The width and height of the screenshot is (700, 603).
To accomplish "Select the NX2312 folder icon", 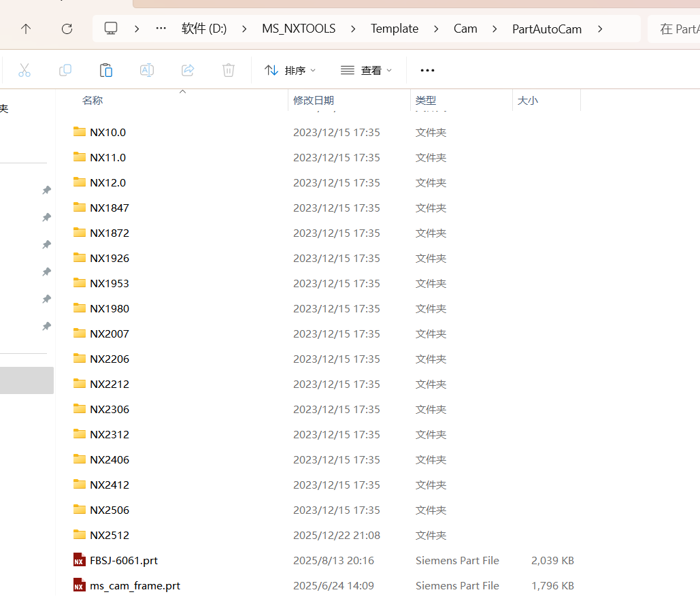I will pyautogui.click(x=80, y=434).
